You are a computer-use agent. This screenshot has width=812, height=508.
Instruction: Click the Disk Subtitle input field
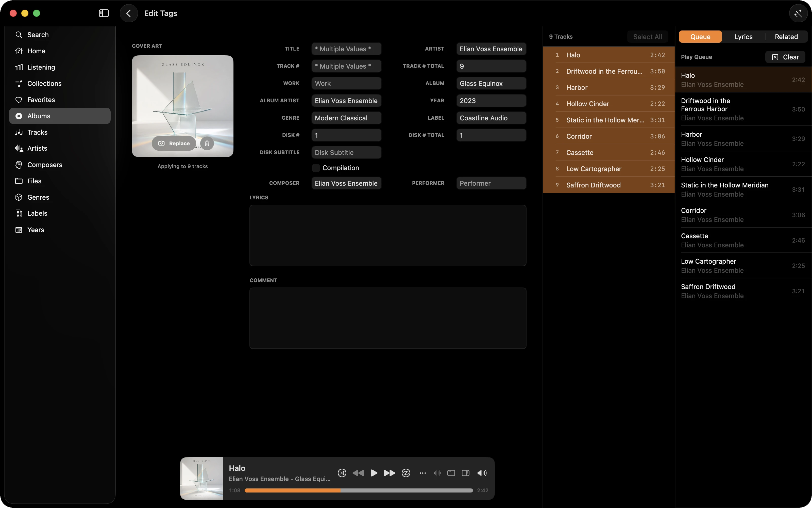tap(346, 153)
